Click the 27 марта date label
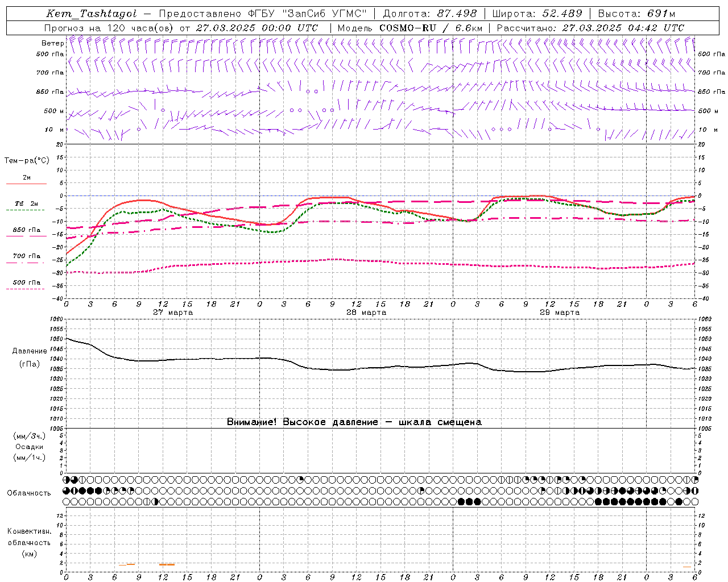Viewport: 728px width, 582px height. coord(173,312)
